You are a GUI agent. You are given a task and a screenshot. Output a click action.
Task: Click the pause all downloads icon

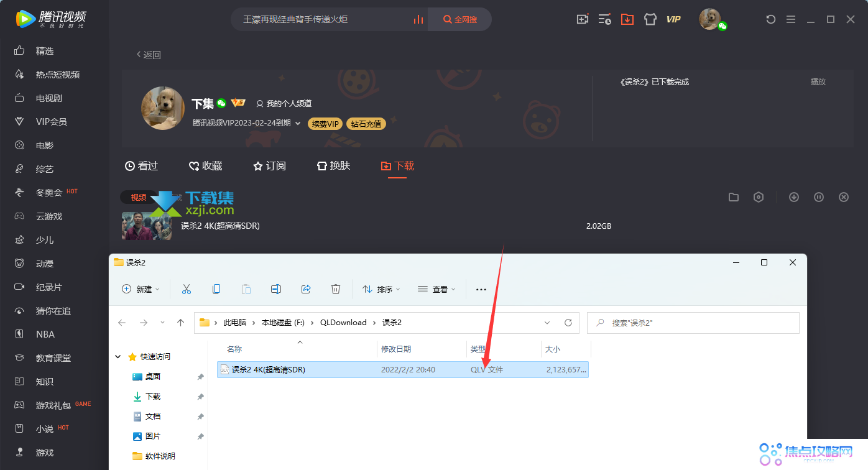tap(819, 197)
